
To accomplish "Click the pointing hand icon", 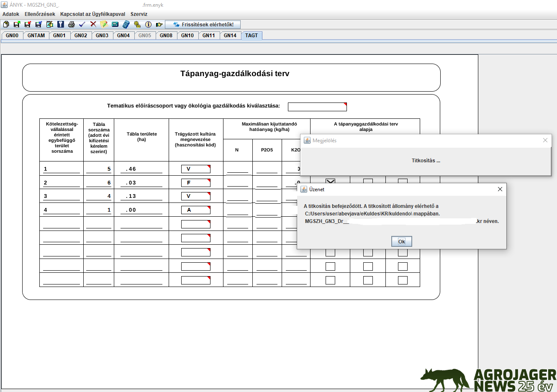I will (159, 24).
